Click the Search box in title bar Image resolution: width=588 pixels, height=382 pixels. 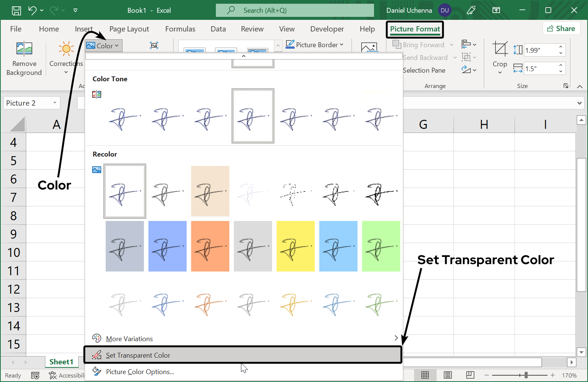(295, 10)
